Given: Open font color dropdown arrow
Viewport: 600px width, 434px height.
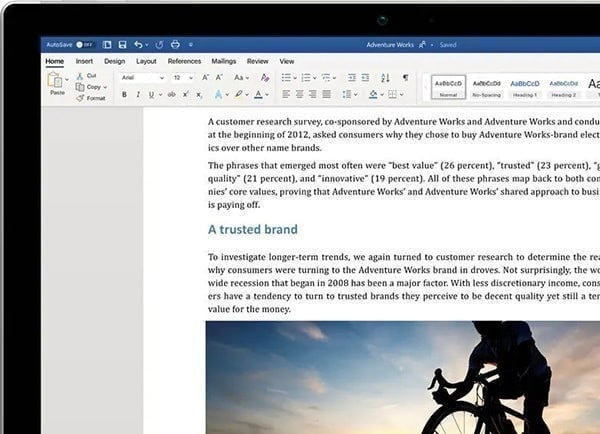Looking at the screenshot, I should pyautogui.click(x=267, y=95).
